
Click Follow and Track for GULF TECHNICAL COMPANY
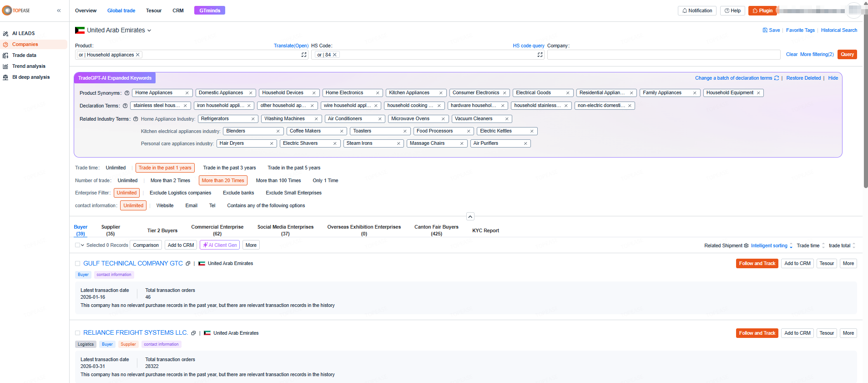(757, 264)
